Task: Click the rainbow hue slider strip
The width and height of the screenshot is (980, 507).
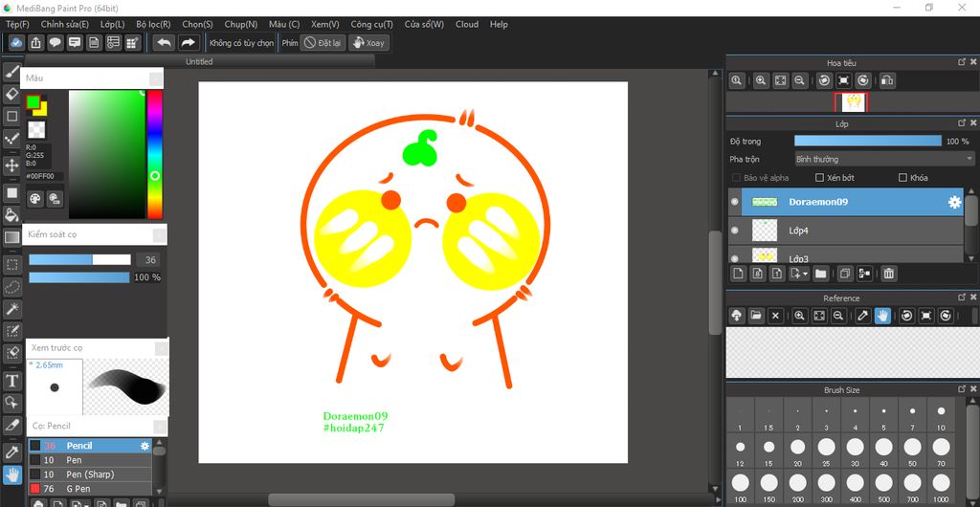Action: 154,154
